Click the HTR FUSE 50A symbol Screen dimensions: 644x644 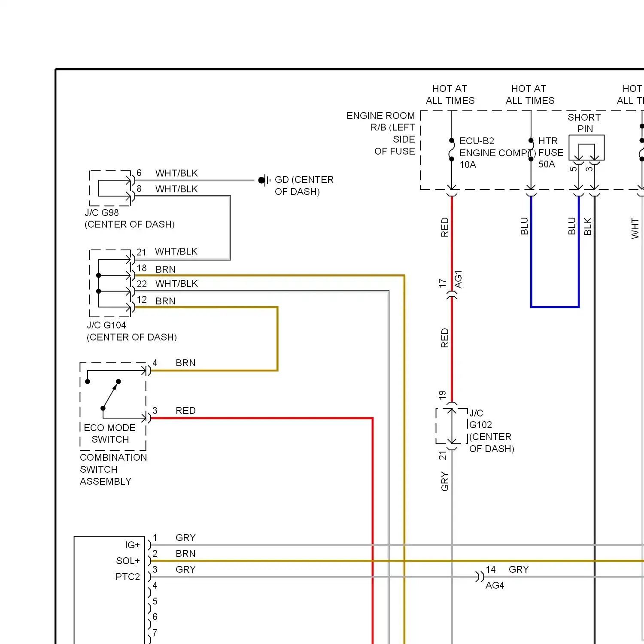(531, 150)
